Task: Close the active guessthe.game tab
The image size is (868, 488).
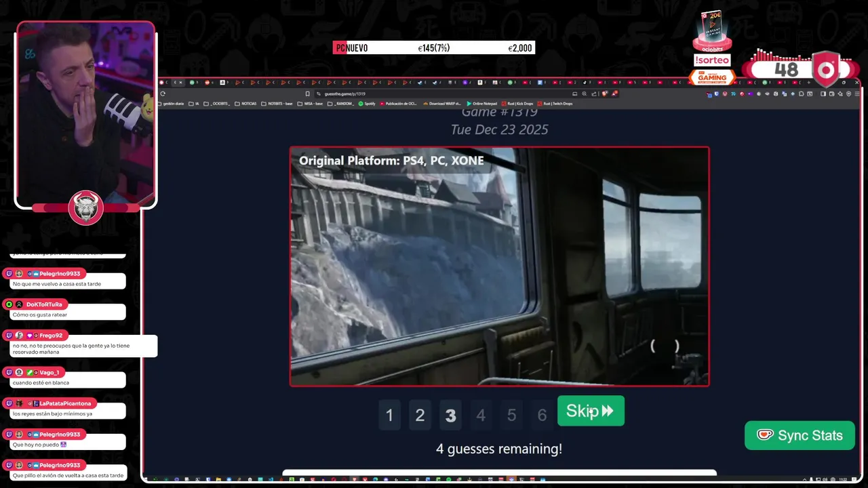Action: pos(180,82)
